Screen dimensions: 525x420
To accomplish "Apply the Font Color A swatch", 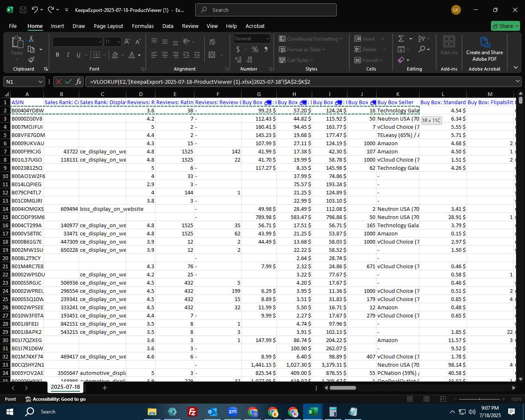I will [x=132, y=55].
